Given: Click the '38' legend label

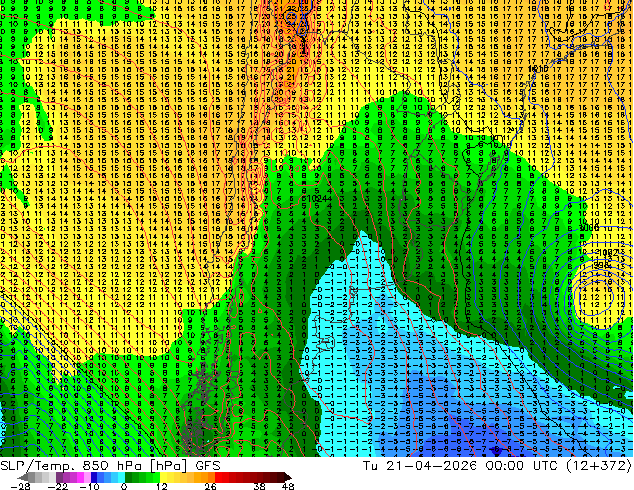Looking at the screenshot, I should pyautogui.click(x=259, y=486).
